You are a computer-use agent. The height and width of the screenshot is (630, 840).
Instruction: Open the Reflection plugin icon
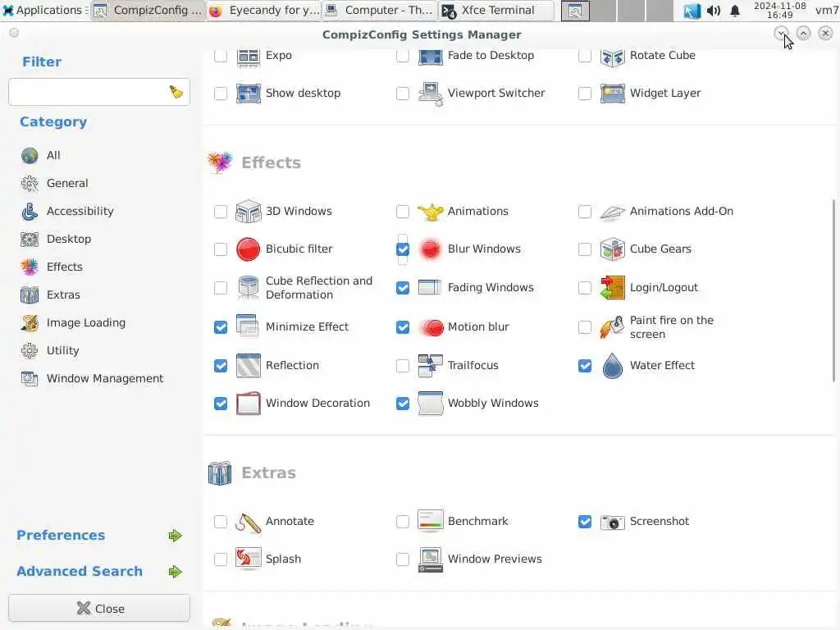tap(248, 365)
